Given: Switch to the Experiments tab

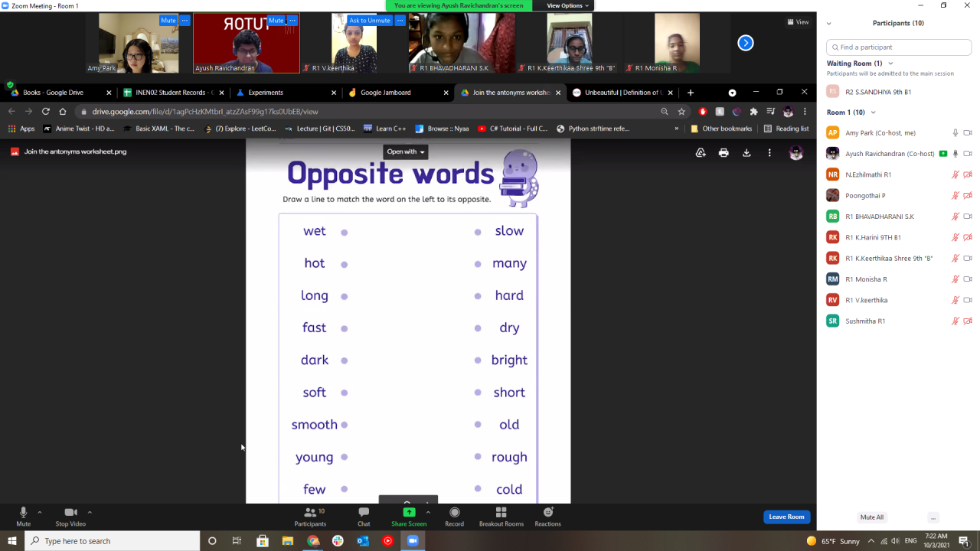Looking at the screenshot, I should click(286, 93).
